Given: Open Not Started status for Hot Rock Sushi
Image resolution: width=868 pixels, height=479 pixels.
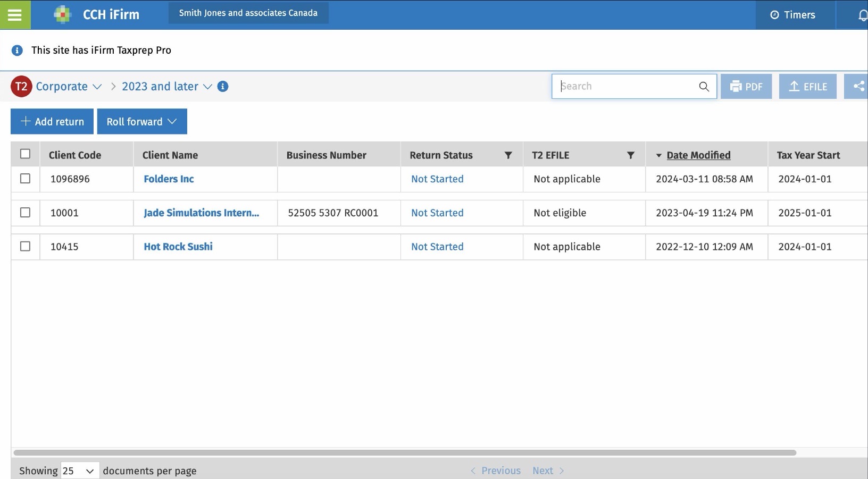Looking at the screenshot, I should [437, 247].
